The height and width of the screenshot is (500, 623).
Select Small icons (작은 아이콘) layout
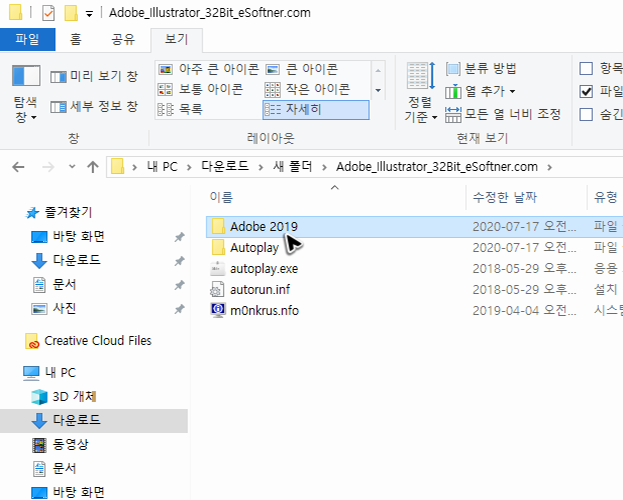[x=308, y=89]
